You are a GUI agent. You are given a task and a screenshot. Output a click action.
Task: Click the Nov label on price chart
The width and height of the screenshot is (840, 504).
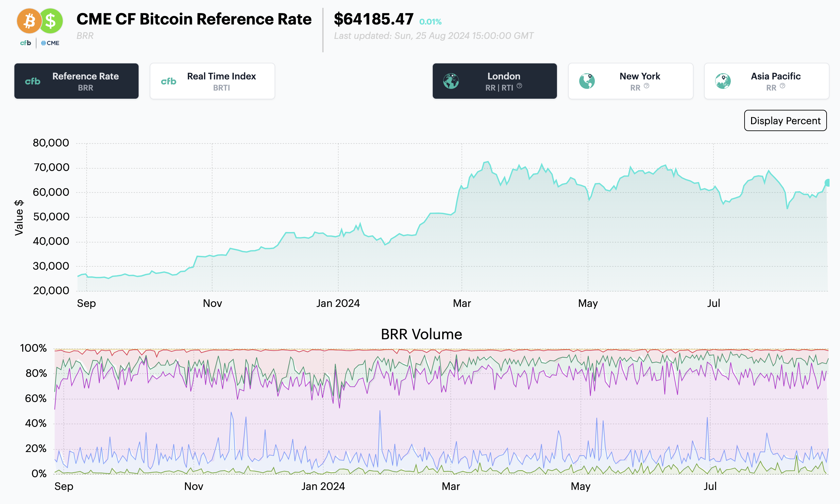point(212,303)
